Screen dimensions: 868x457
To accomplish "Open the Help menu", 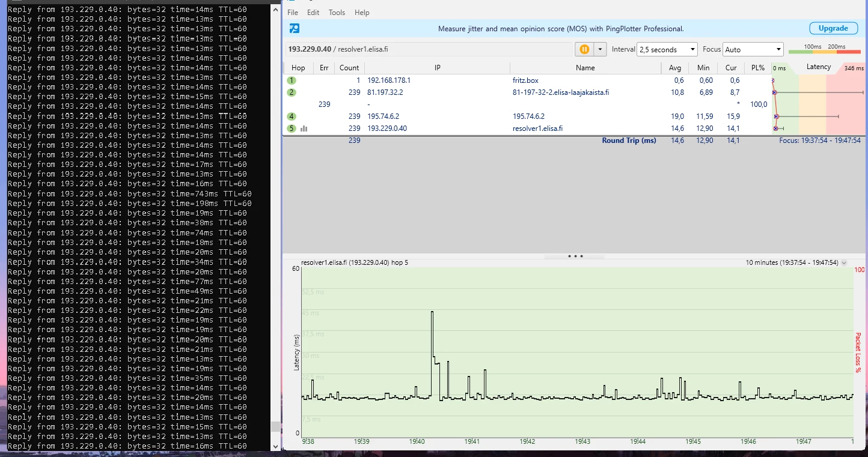I will pyautogui.click(x=362, y=13).
